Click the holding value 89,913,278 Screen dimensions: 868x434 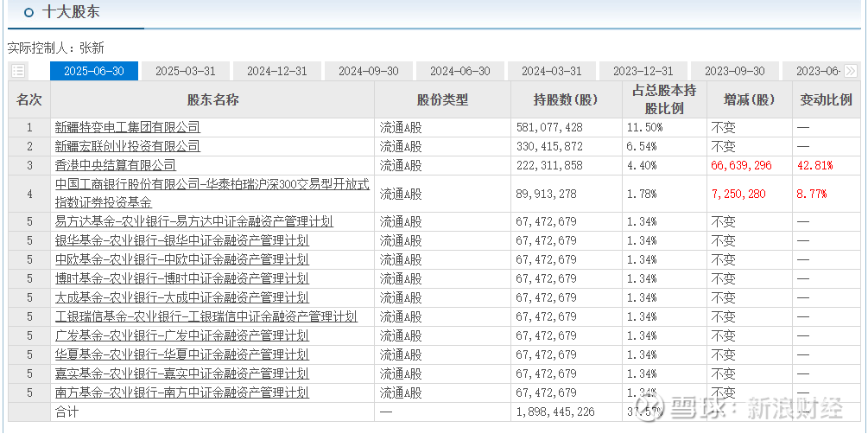pos(546,194)
